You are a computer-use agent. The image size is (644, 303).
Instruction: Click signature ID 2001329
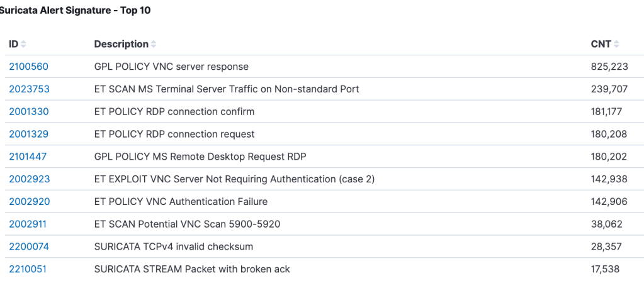click(28, 134)
